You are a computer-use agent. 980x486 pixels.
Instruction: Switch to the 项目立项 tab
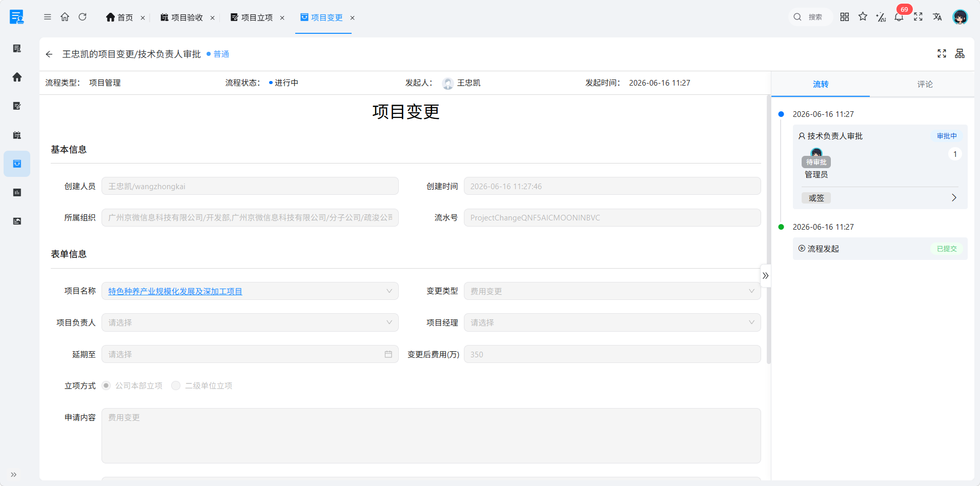click(252, 17)
